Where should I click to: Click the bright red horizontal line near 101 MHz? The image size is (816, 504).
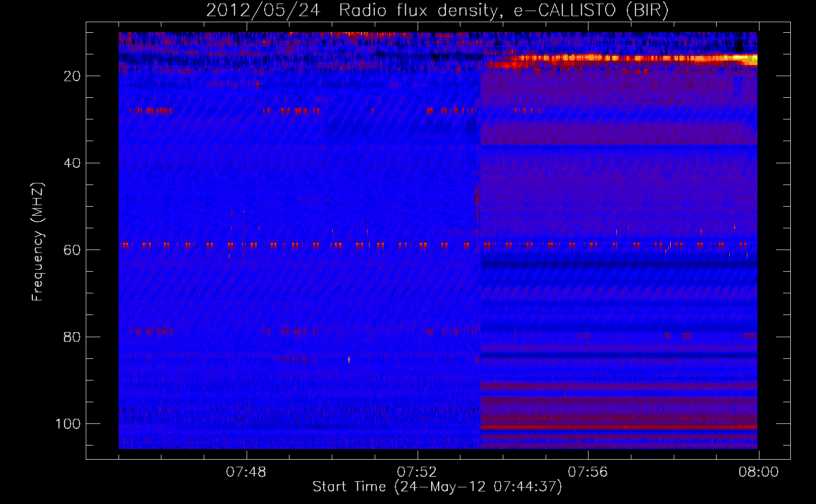tap(619, 427)
